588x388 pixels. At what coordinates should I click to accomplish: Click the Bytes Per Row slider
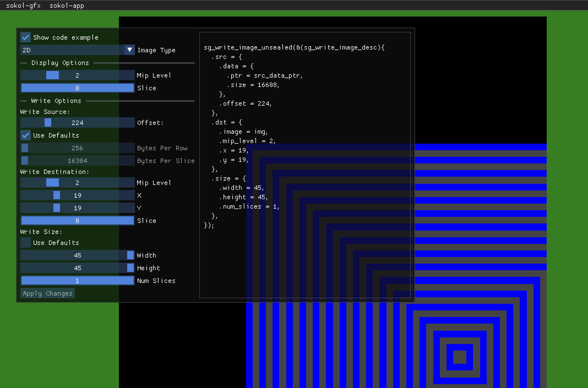pos(77,148)
